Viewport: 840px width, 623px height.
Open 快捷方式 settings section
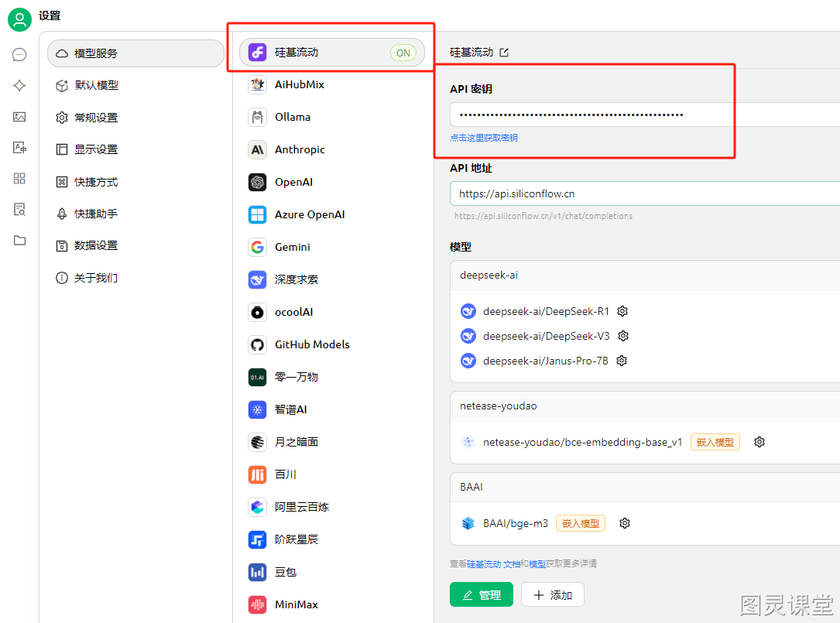(135, 182)
